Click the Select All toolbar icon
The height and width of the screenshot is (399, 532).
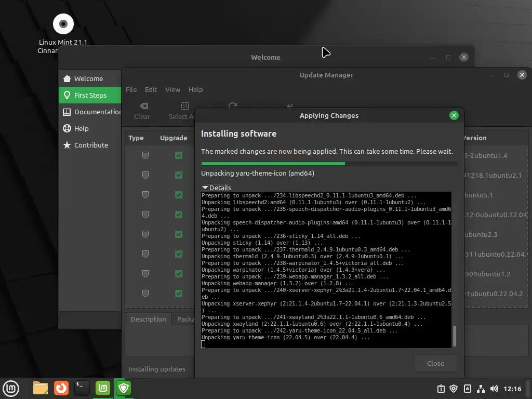point(184,106)
